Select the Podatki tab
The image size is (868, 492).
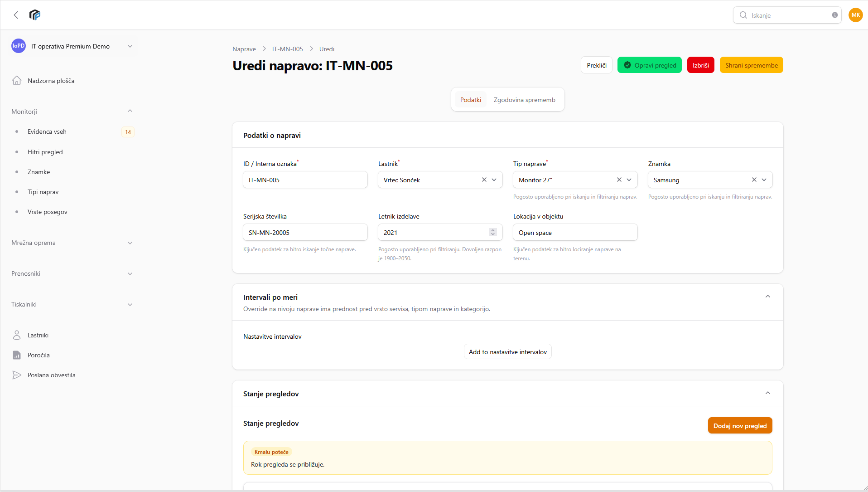point(470,100)
